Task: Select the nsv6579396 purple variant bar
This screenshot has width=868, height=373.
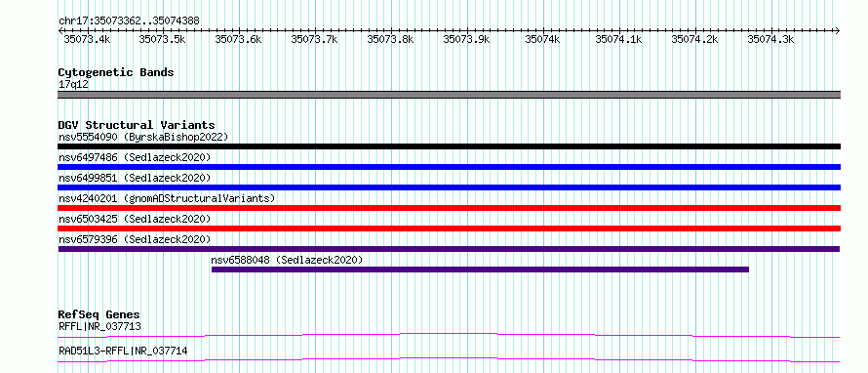Action: pyautogui.click(x=449, y=249)
